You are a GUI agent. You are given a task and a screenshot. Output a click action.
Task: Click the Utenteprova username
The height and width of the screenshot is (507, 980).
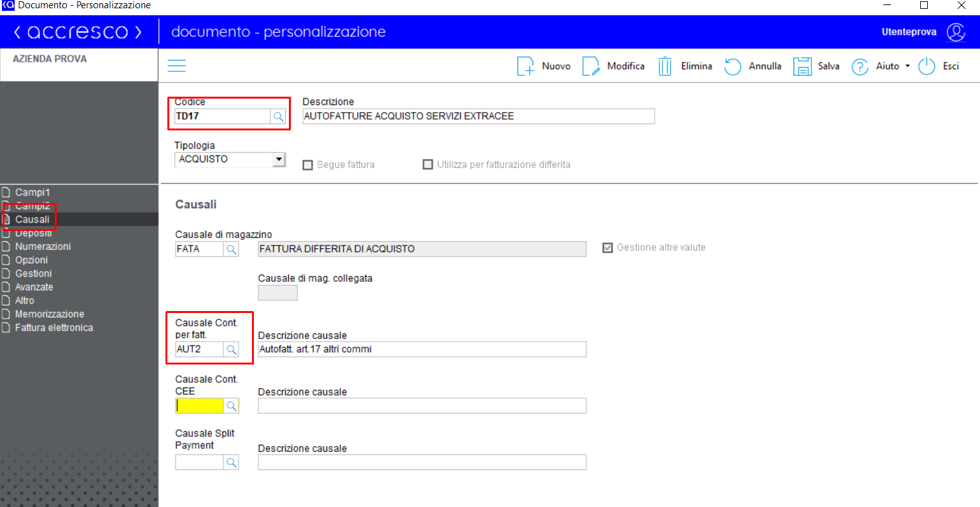pos(909,32)
